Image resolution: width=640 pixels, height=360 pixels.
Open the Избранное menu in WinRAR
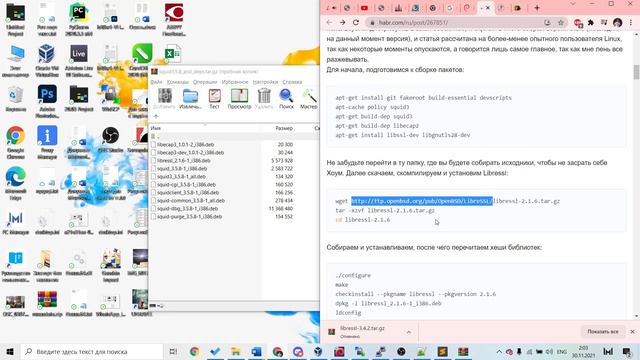click(x=235, y=82)
